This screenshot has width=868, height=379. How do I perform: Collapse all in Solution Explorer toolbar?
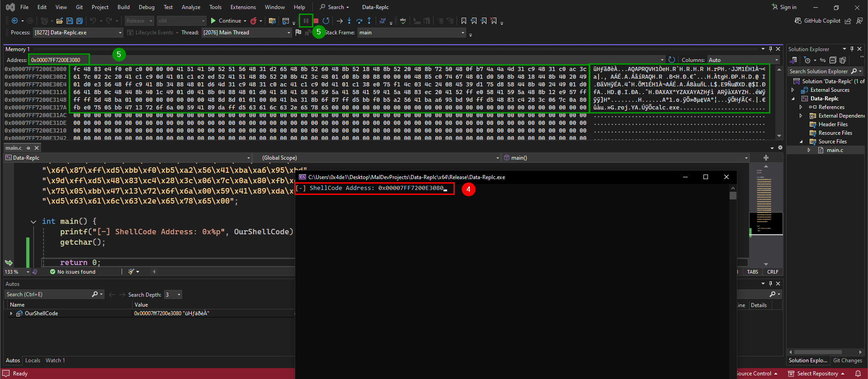[x=833, y=60]
